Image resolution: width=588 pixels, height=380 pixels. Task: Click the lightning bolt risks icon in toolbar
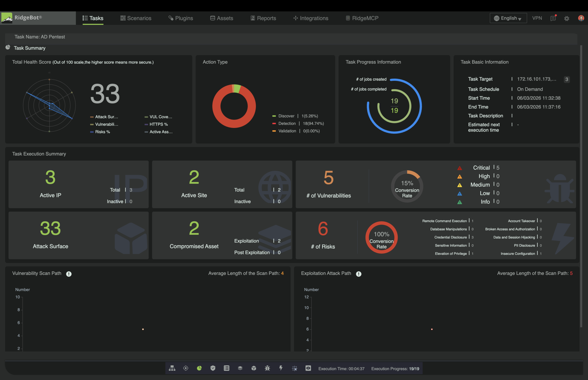coord(281,368)
